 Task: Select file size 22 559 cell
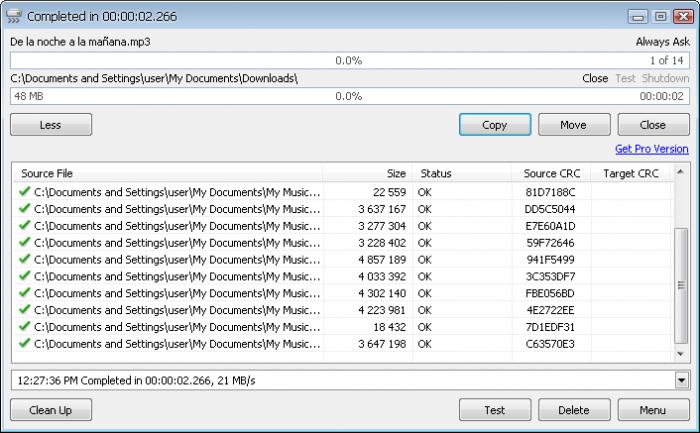(389, 192)
